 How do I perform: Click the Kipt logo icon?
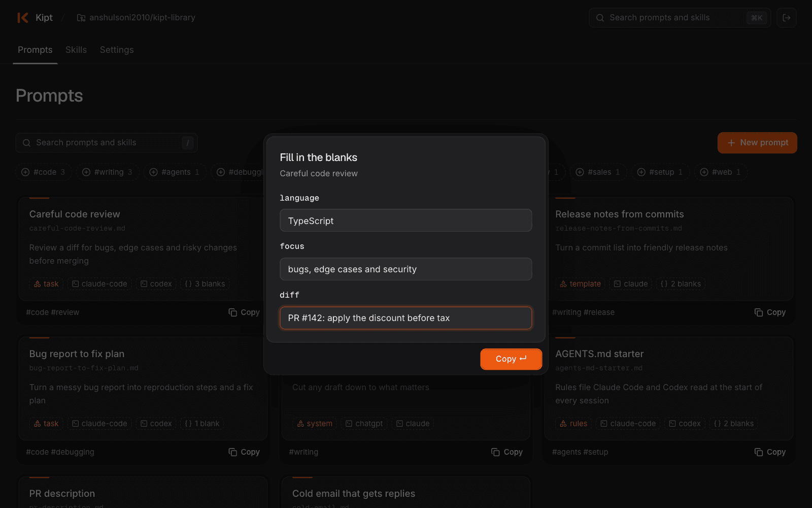(23, 18)
